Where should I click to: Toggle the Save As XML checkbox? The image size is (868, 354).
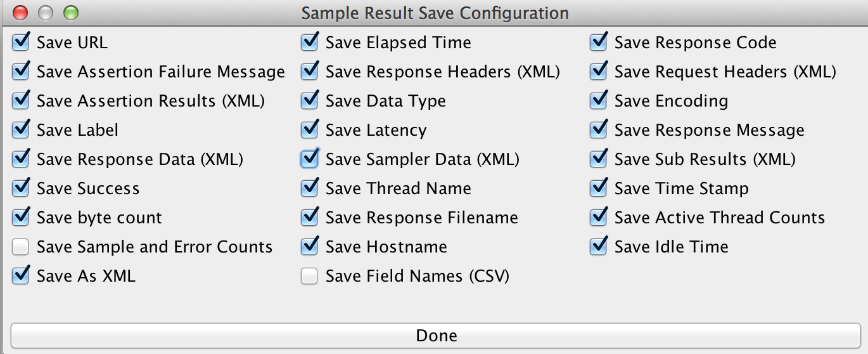[21, 276]
